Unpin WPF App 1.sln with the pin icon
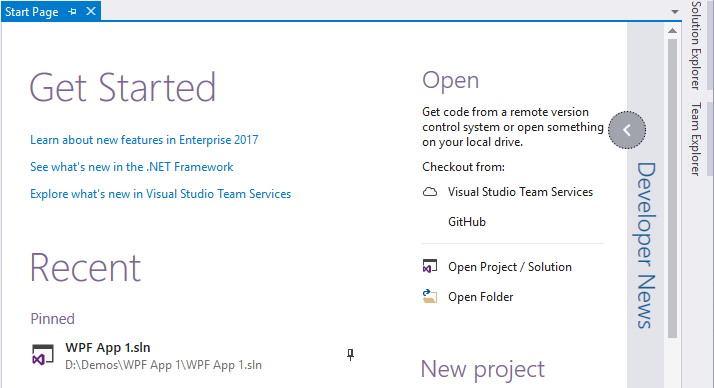Image resolution: width=714 pixels, height=388 pixels. click(350, 354)
